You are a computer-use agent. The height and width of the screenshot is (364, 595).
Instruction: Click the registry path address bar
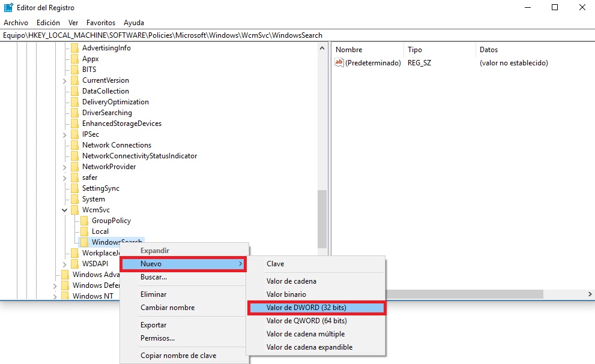coord(298,35)
